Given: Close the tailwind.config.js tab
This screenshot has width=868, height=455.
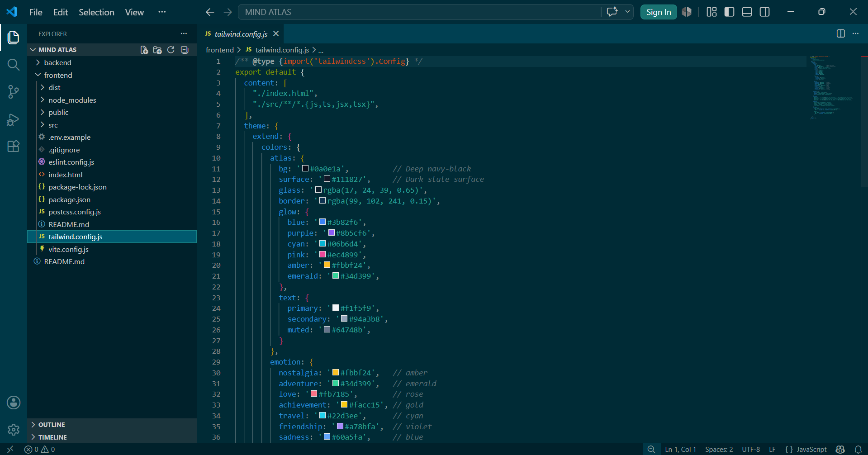Looking at the screenshot, I should pos(276,33).
